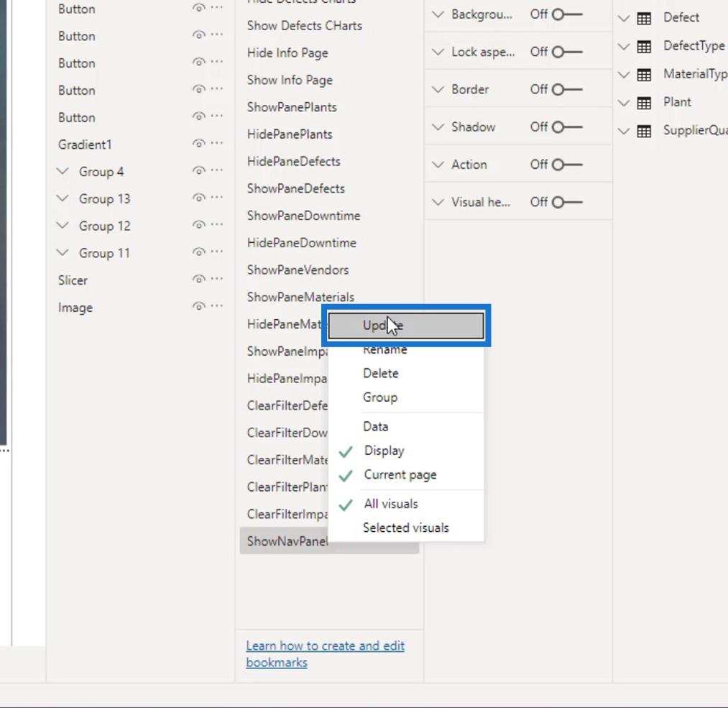The width and height of the screenshot is (728, 708).
Task: Open more options for Slicer
Action: point(217,279)
